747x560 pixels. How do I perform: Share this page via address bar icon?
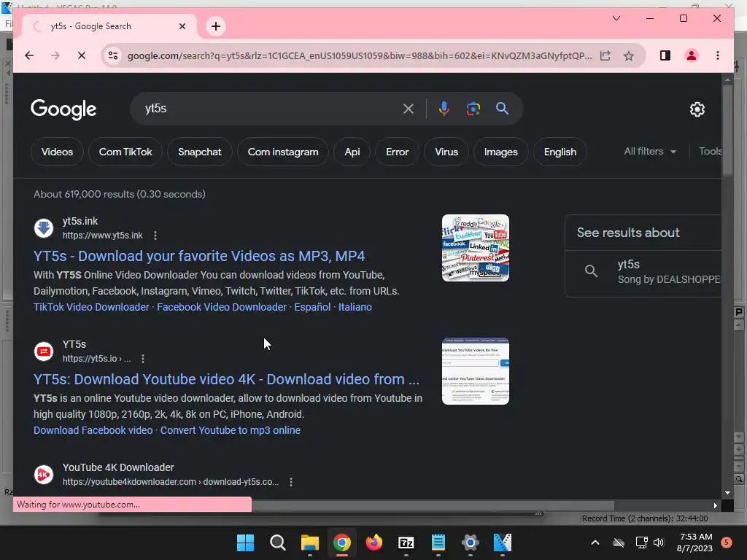point(605,55)
